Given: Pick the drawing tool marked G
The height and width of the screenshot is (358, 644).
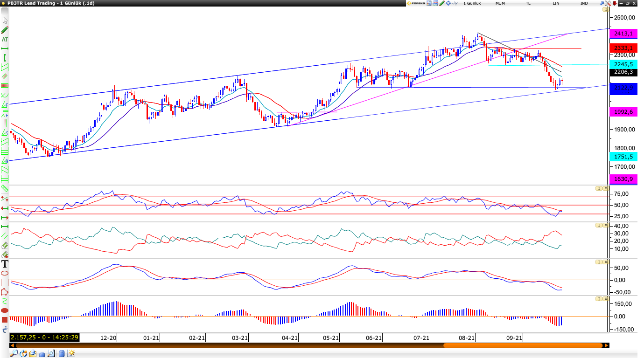Looking at the screenshot, I should point(5,161).
